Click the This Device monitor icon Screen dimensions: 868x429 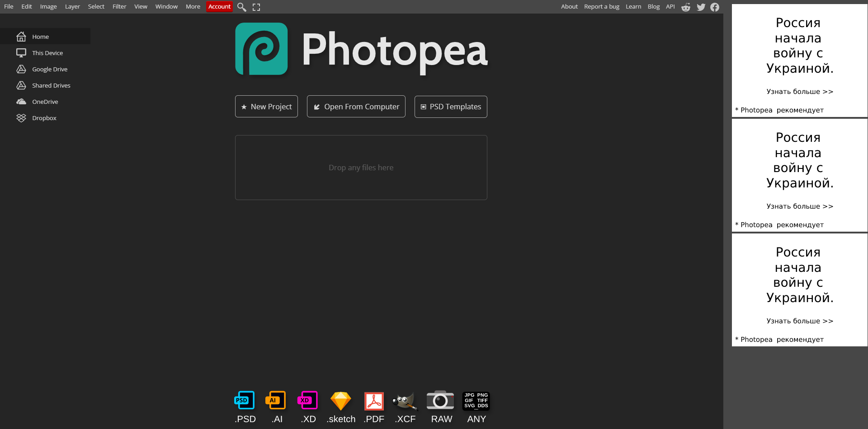21,53
